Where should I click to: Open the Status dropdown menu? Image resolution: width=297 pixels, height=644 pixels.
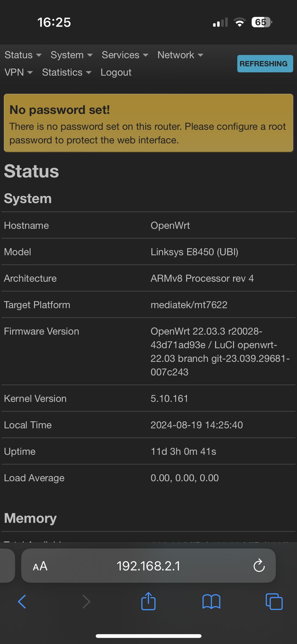pyautogui.click(x=23, y=55)
